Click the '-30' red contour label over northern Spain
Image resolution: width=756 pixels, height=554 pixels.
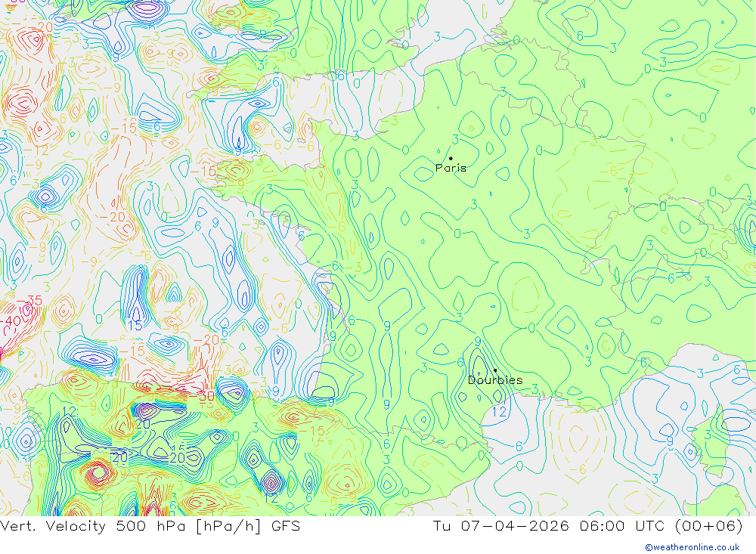click(x=201, y=396)
